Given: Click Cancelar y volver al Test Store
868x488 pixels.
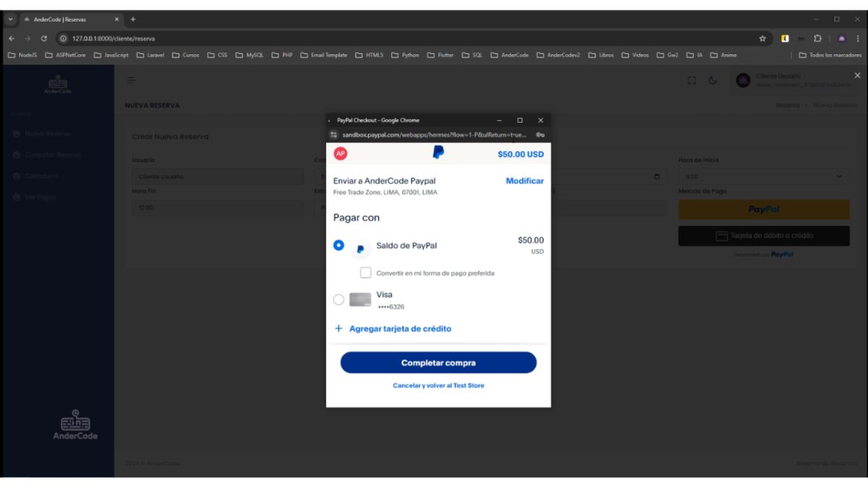Looking at the screenshot, I should coord(438,386).
